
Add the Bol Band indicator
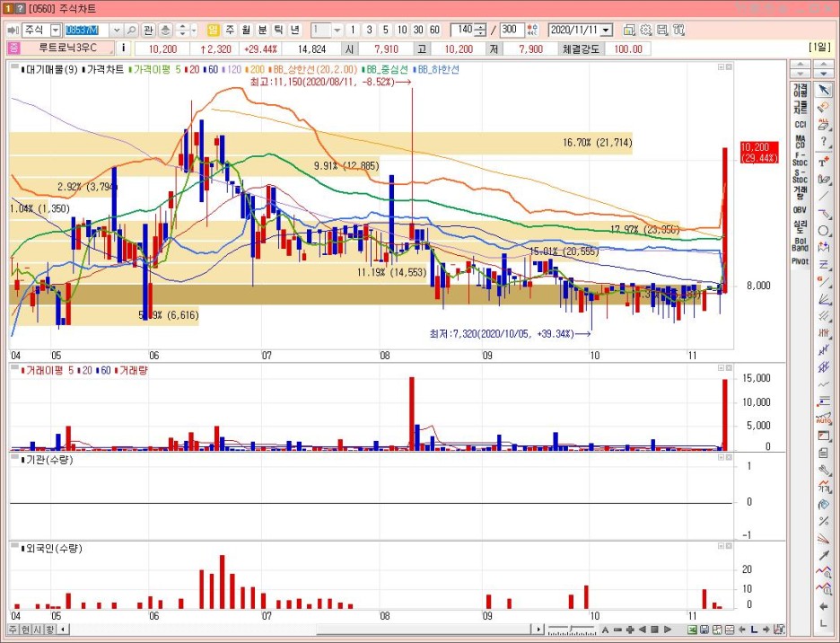(x=800, y=244)
